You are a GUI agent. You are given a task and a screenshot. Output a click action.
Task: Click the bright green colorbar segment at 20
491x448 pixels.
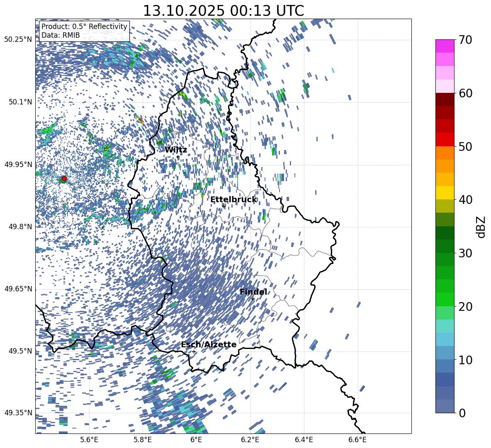[x=445, y=299]
